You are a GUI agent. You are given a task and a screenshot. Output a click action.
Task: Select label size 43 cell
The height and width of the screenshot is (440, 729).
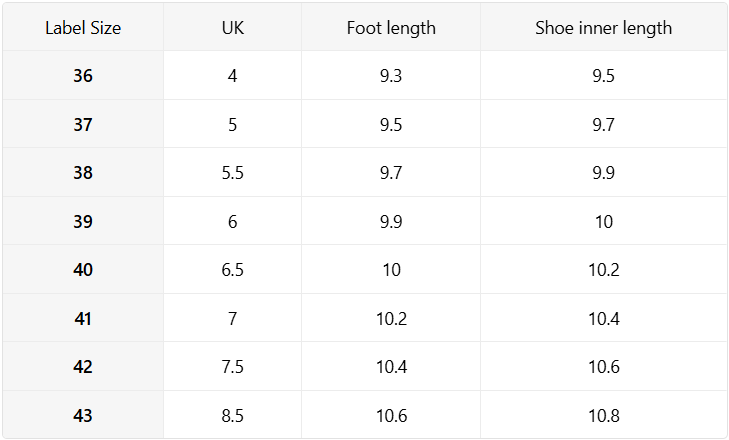point(83,416)
